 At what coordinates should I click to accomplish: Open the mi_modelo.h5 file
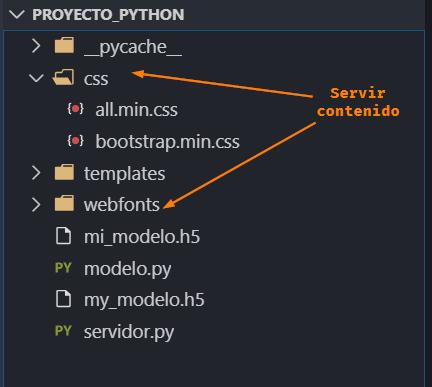click(142, 237)
